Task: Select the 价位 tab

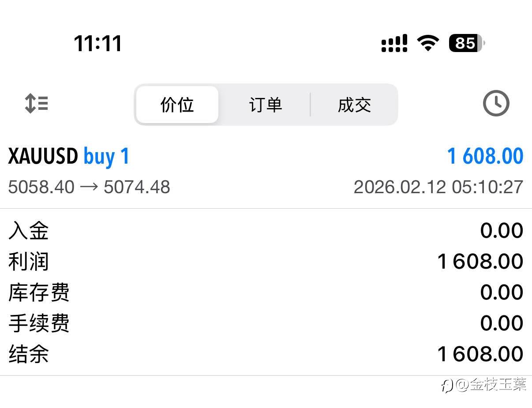Action: pos(177,105)
